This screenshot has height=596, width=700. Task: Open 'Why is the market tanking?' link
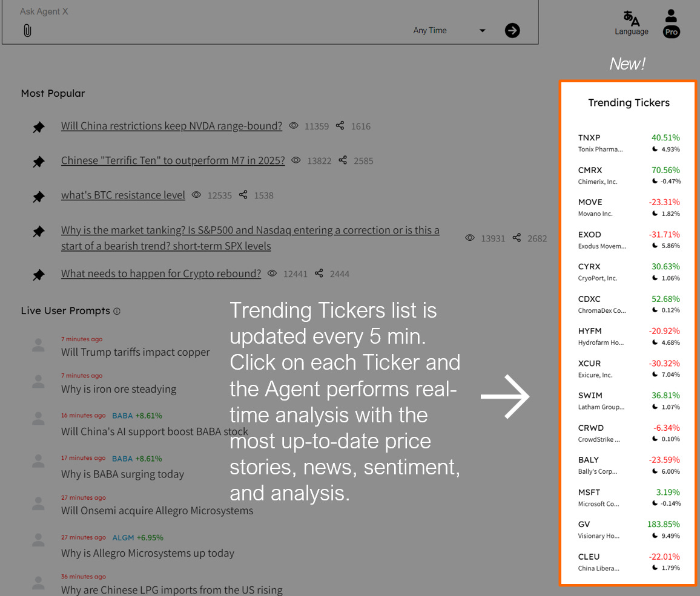click(250, 238)
